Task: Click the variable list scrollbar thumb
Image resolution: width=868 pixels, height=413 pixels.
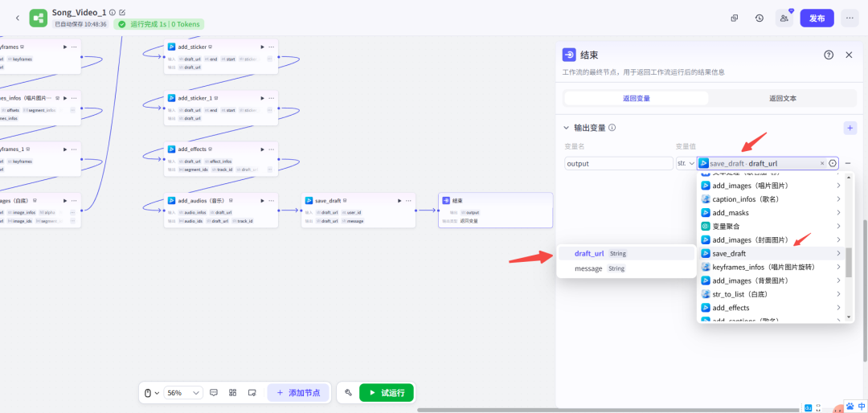Action: 850,262
